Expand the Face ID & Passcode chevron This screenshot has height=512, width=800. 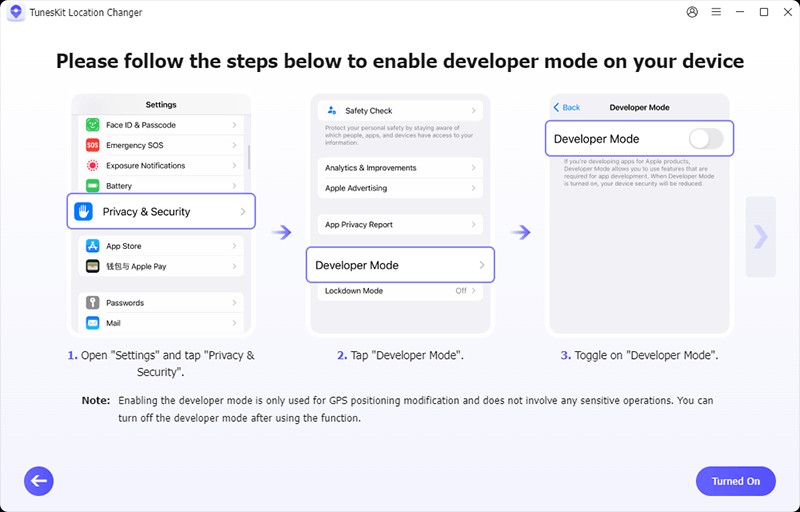click(234, 125)
